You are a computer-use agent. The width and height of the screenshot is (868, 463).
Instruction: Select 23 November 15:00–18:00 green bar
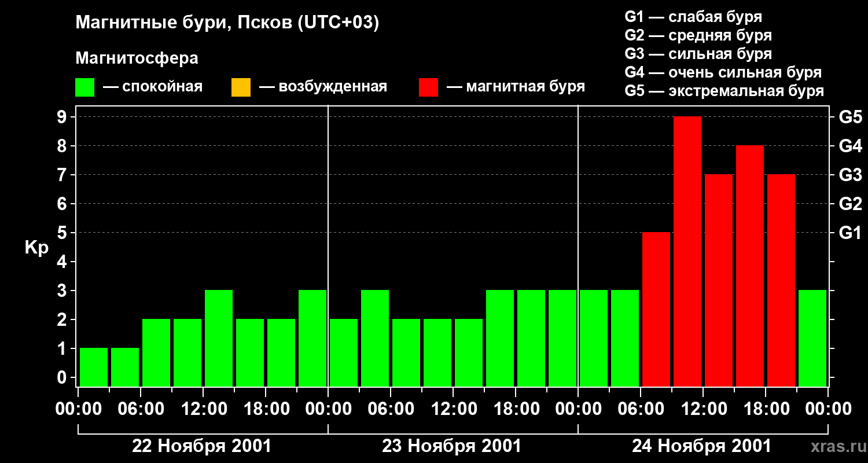(500, 338)
